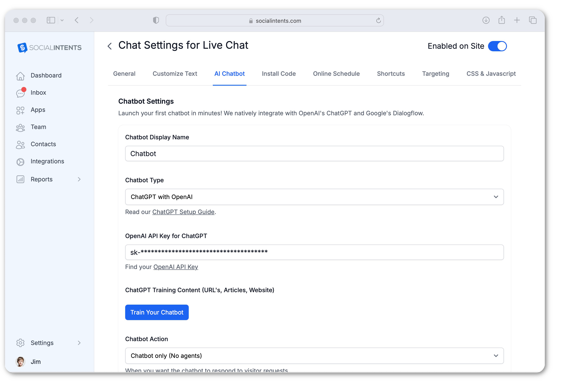Click the Dashboard icon in sidebar
The width and height of the screenshot is (569, 392).
20,75
